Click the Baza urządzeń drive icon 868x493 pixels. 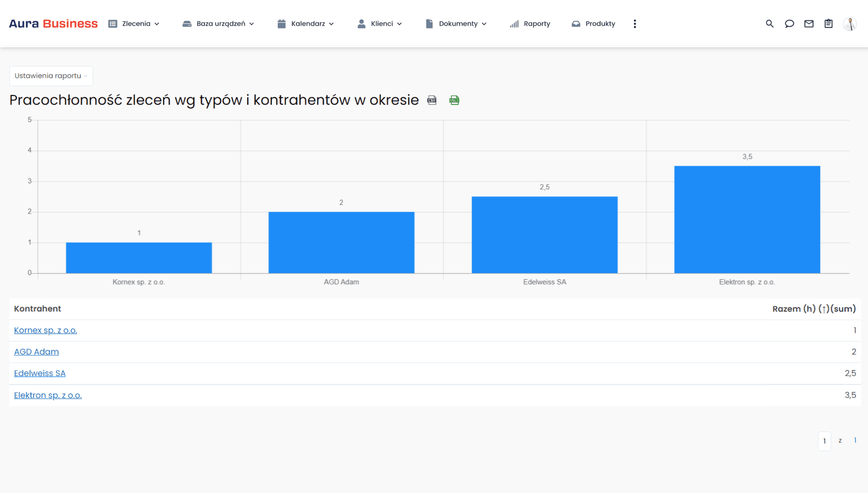pos(187,24)
